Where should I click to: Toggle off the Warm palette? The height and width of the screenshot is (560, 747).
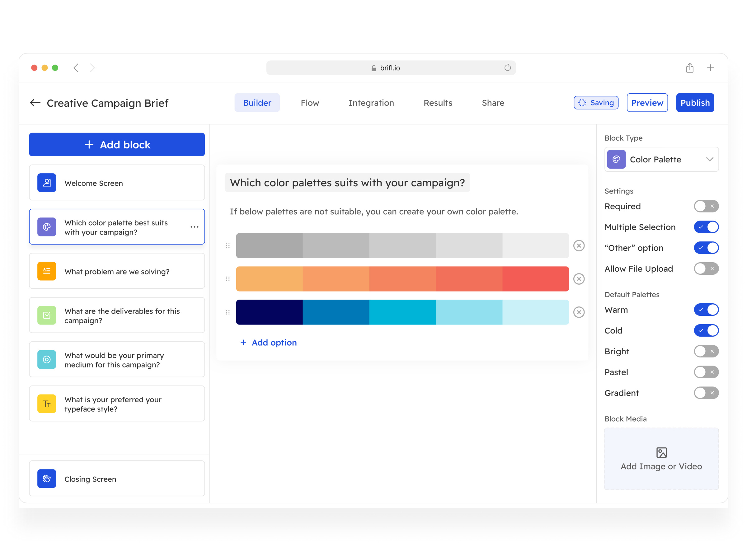706,310
